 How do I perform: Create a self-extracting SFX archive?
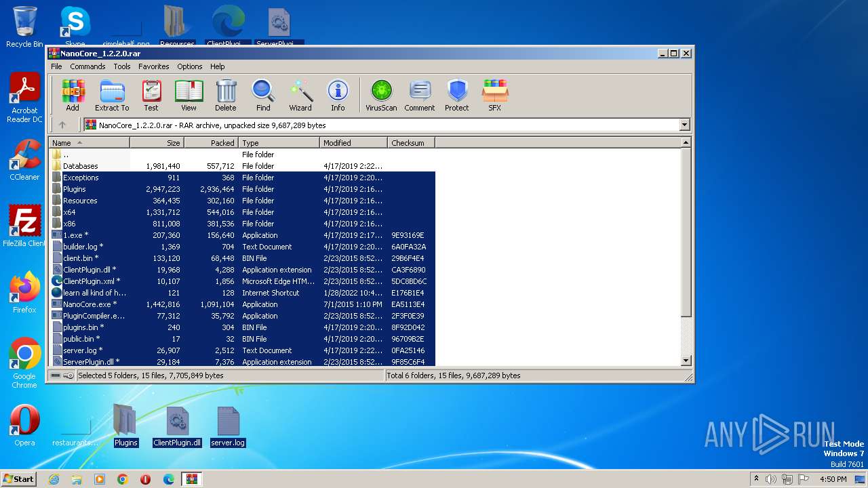click(x=495, y=95)
